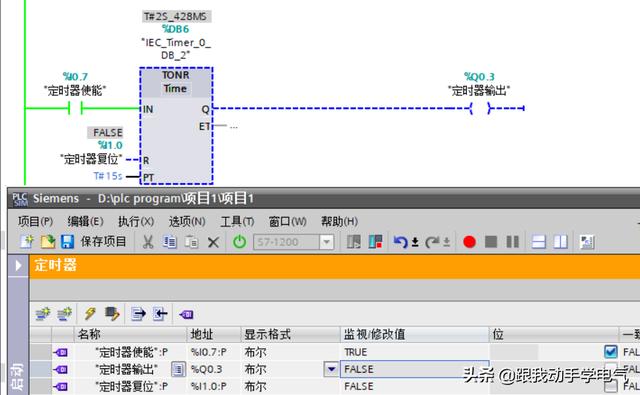Image resolution: width=640 pixels, height=395 pixels.
Task: Open the 工具(T) menu
Action: [237, 222]
